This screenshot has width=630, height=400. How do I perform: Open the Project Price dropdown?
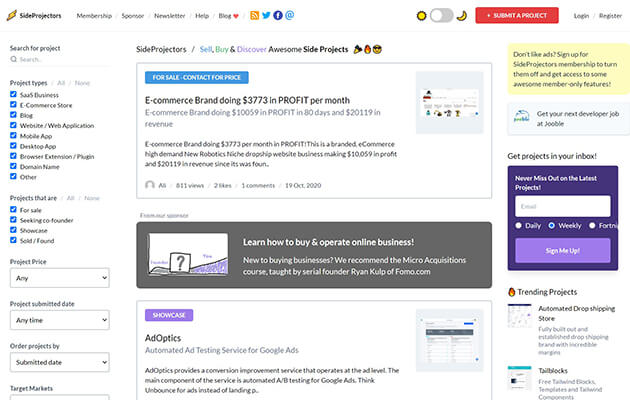click(x=59, y=278)
